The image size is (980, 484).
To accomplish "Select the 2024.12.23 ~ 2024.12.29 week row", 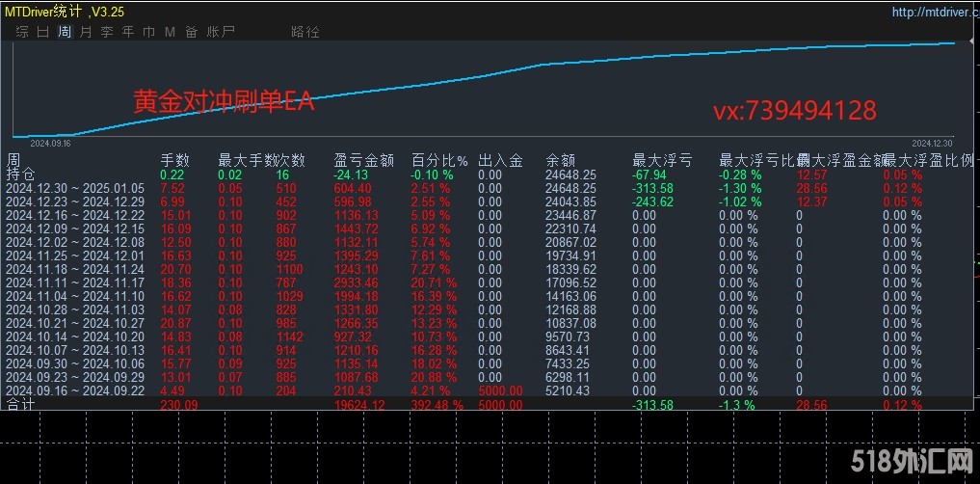I will tap(490, 202).
